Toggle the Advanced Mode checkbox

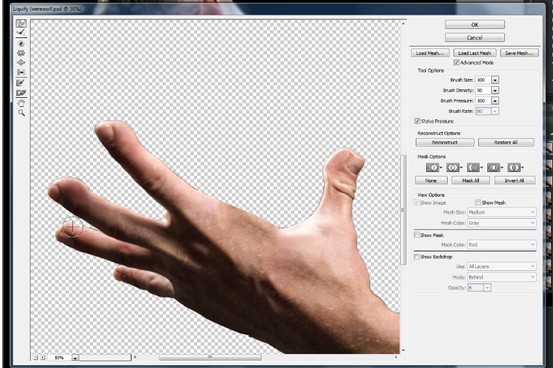(456, 62)
